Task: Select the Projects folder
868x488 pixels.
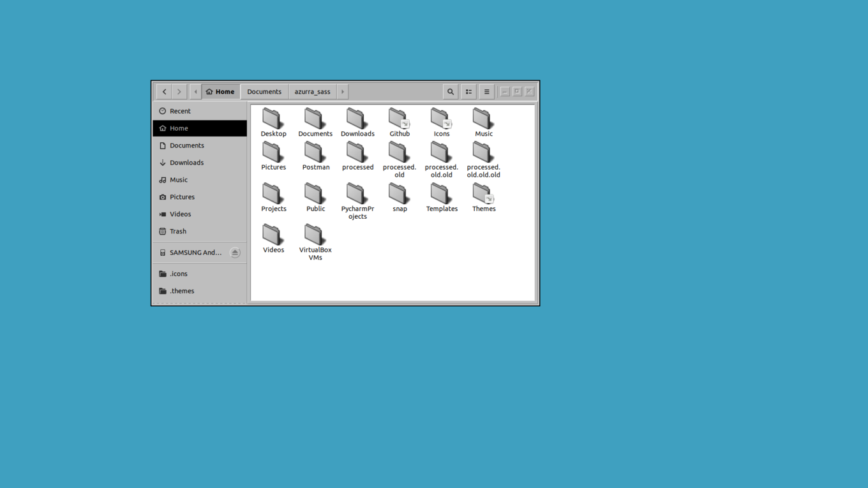Action: (273, 198)
